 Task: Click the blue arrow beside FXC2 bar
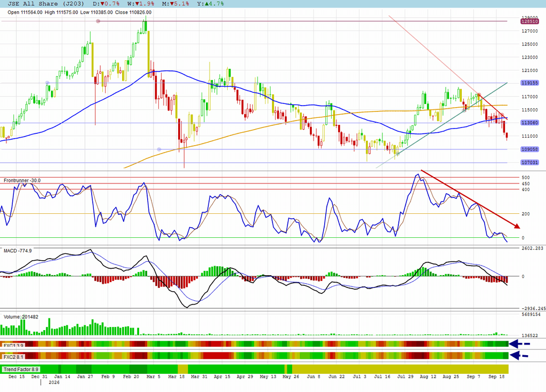pyautogui.click(x=519, y=356)
